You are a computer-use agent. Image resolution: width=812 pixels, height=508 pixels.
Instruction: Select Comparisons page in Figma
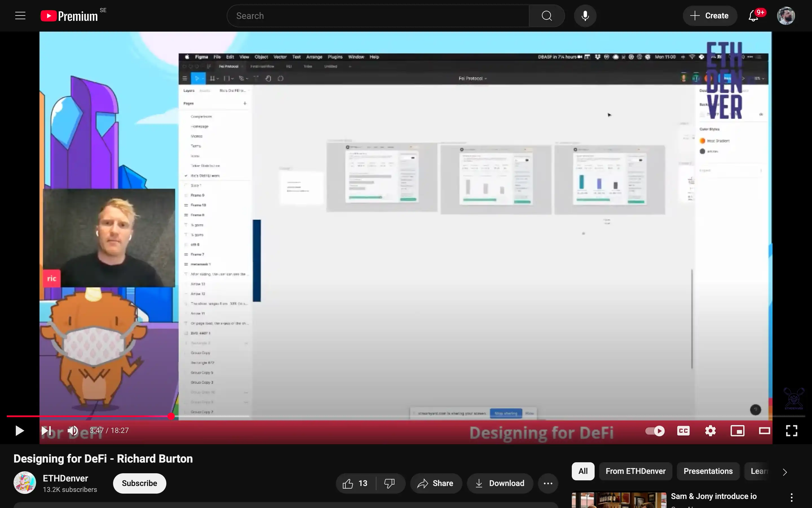click(x=201, y=117)
